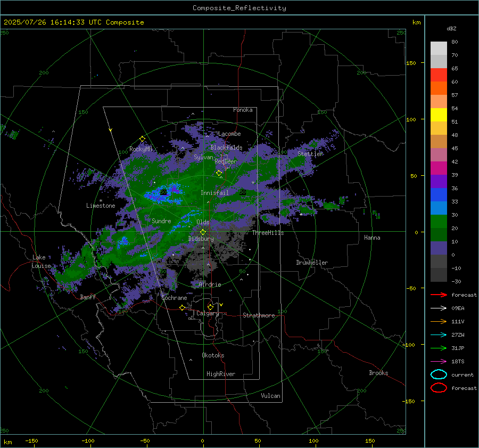Click the yellow diamond at radar center near Didsbury

click(x=203, y=232)
